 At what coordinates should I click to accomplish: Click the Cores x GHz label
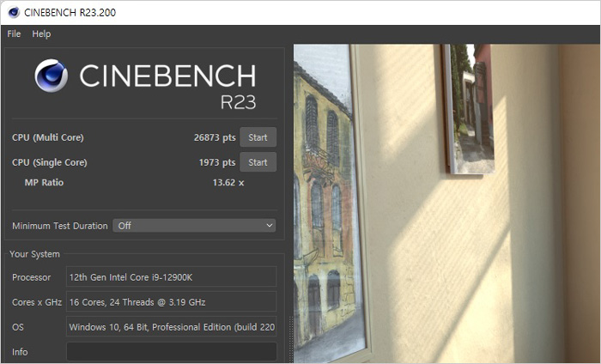[x=37, y=302]
